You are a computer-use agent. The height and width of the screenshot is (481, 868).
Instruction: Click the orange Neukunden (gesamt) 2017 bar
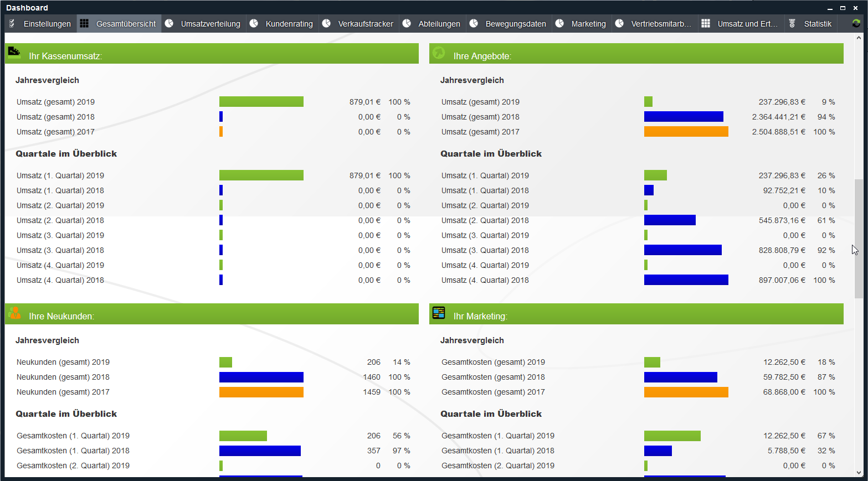[x=261, y=392]
